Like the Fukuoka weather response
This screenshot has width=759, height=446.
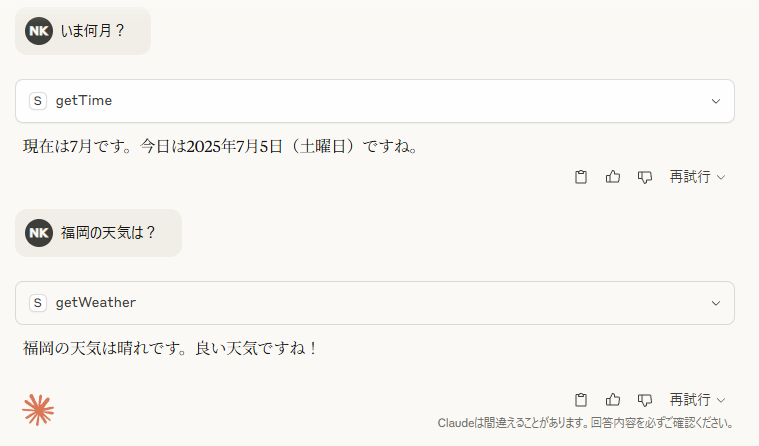point(613,399)
